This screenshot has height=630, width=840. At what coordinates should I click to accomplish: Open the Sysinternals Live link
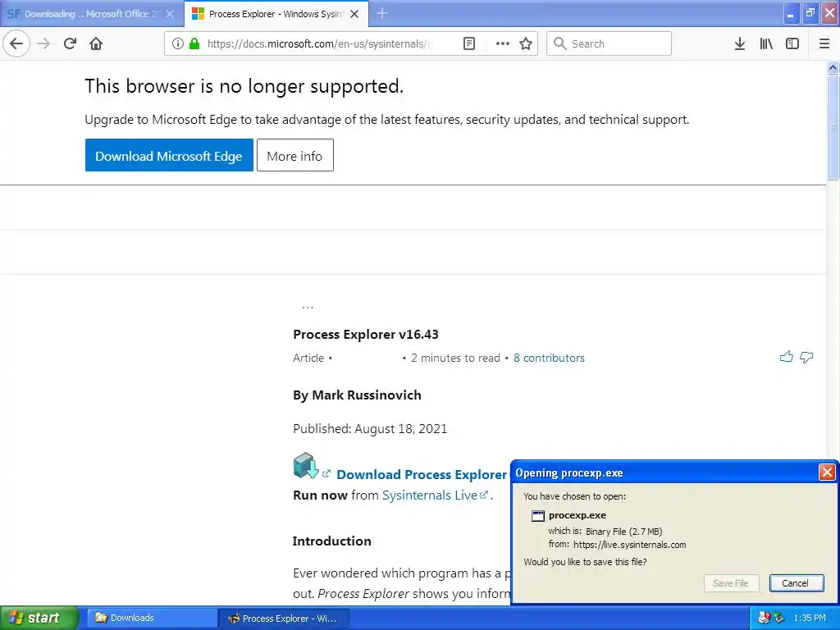pyautogui.click(x=430, y=495)
